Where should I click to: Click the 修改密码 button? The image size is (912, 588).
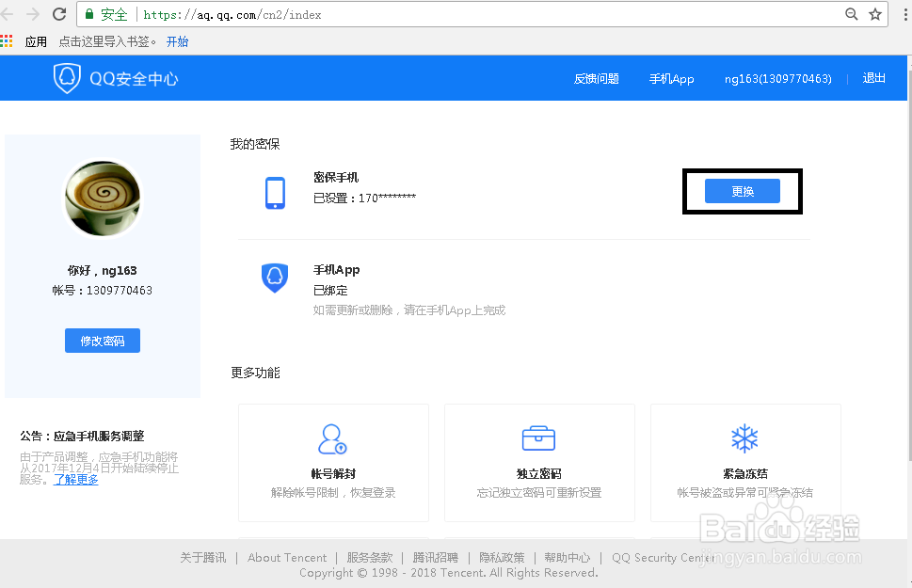103,341
